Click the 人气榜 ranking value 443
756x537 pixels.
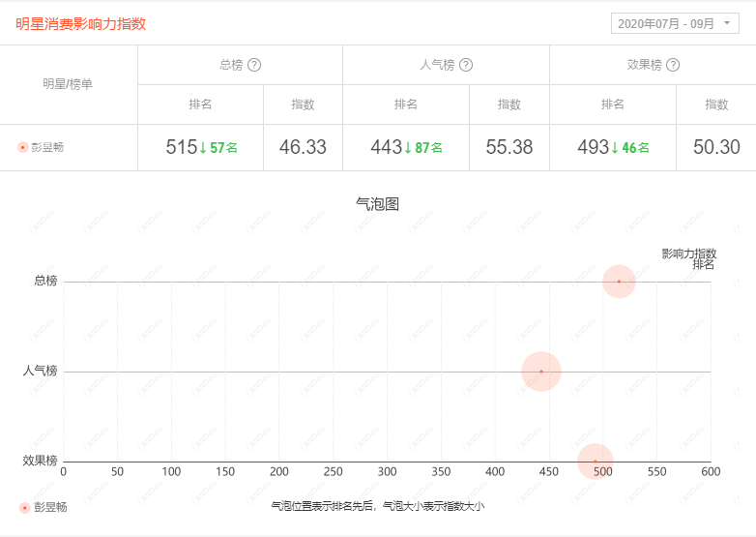click(386, 148)
